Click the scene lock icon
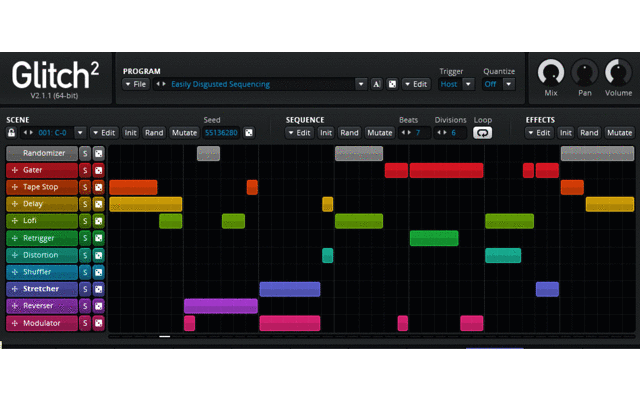640x400 pixels. click(x=11, y=133)
